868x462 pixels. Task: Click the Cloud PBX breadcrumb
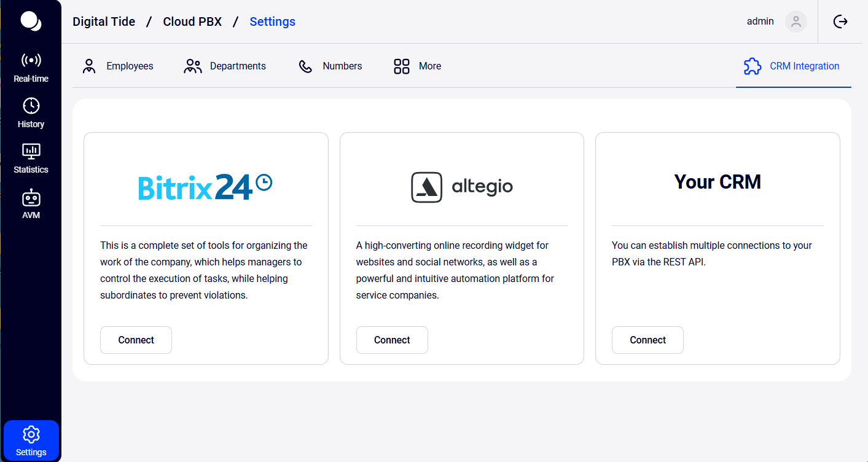[192, 22]
